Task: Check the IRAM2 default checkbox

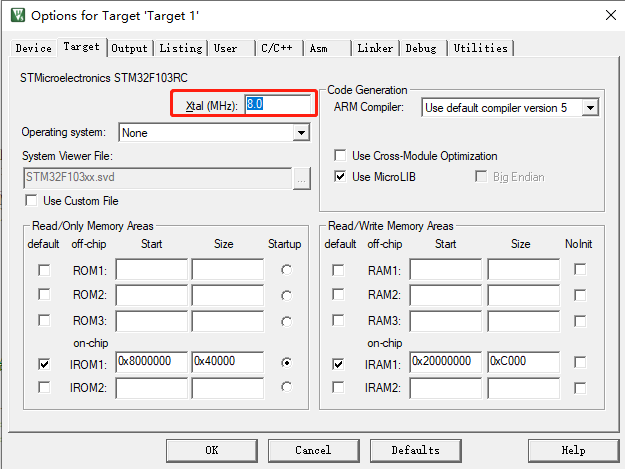Action: click(x=338, y=387)
